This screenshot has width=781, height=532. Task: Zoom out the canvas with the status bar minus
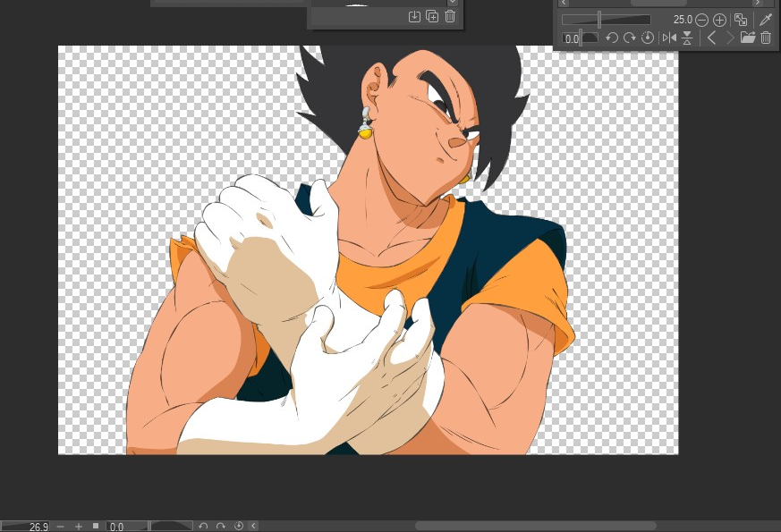coord(61,526)
